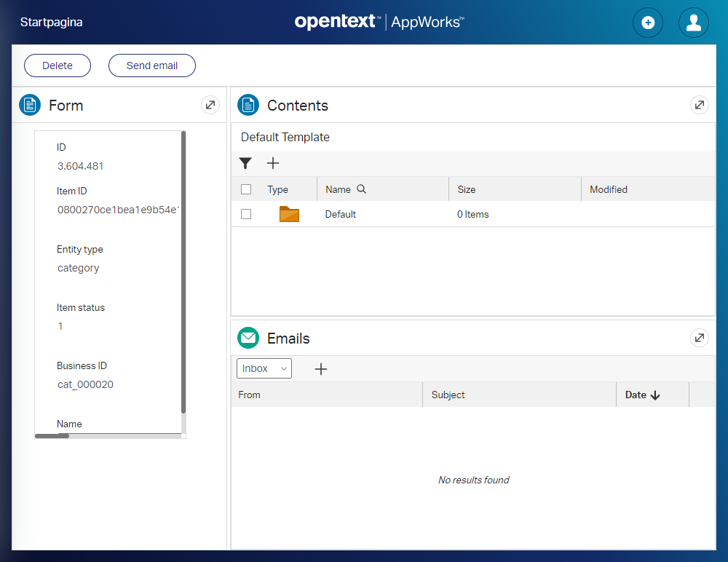Viewport: 728px width, 562px height.
Task: Toggle the select-all checkbox in Contents header
Action: coord(246,189)
